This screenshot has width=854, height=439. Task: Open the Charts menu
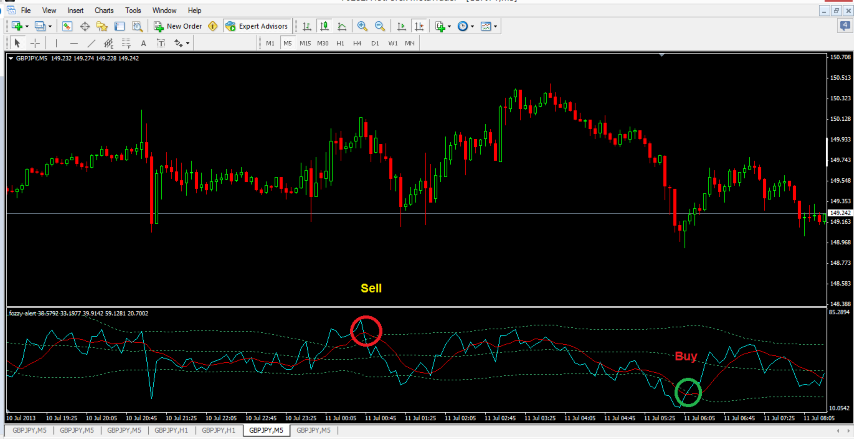[104, 10]
